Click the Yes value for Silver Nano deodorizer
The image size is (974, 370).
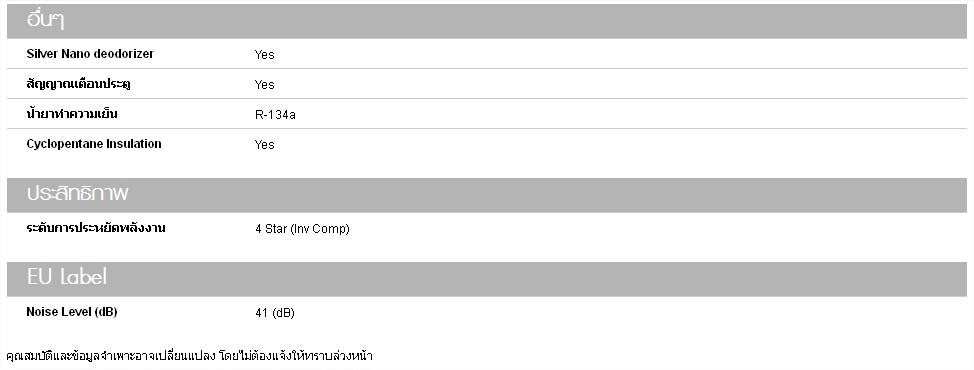[265, 55]
